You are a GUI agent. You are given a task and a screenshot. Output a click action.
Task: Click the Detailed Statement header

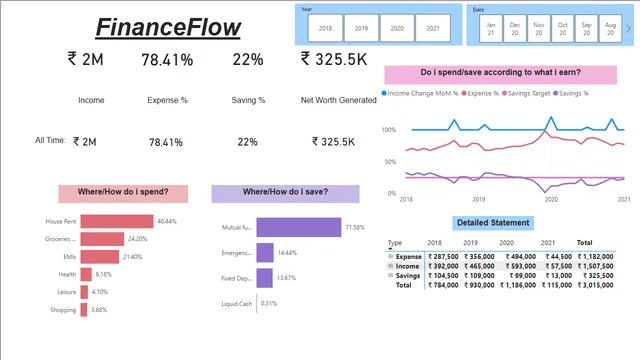click(493, 223)
